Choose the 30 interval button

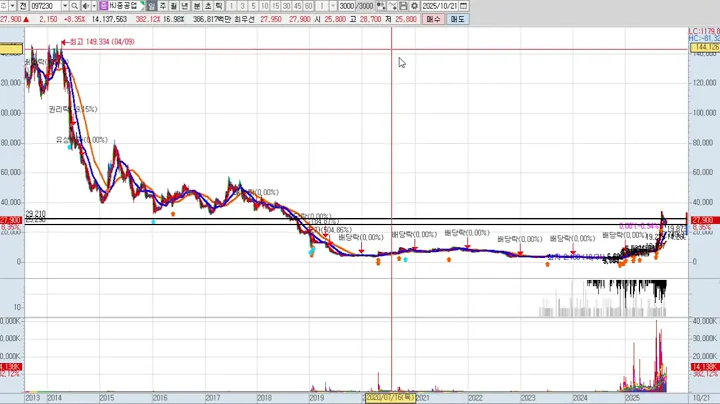tap(287, 6)
